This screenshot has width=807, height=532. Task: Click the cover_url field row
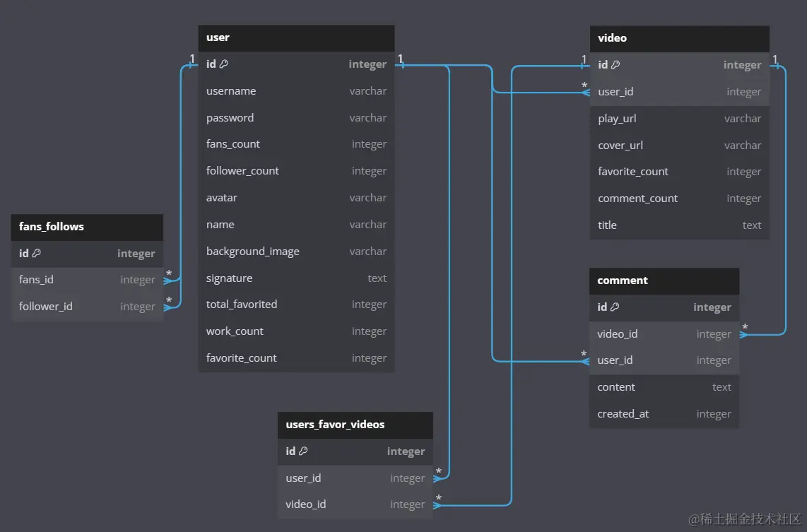pos(679,146)
